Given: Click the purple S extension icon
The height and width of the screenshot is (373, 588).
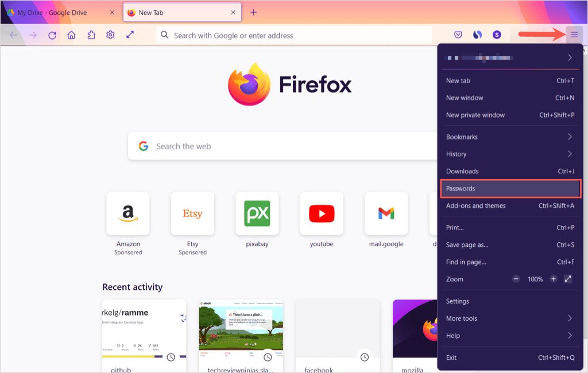Looking at the screenshot, I should [x=497, y=34].
